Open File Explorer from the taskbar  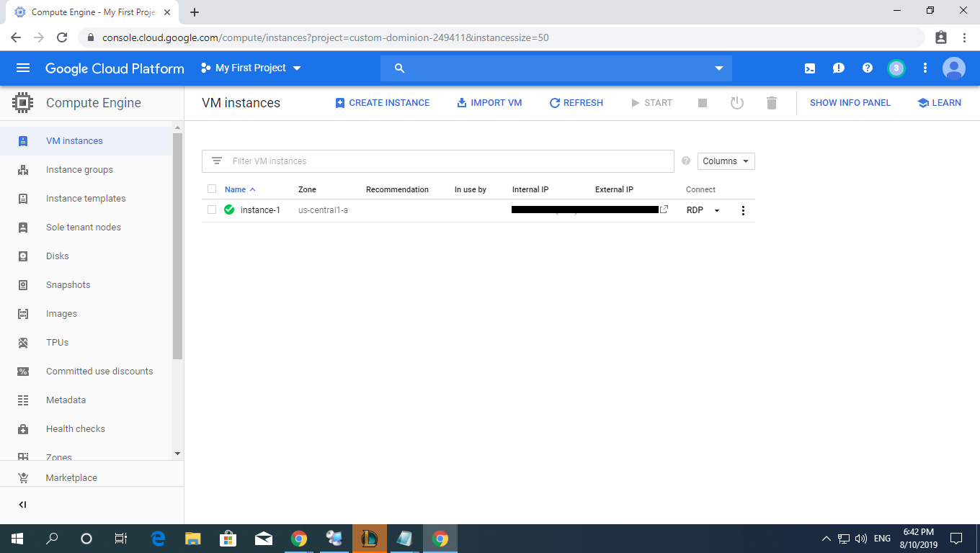coord(192,539)
